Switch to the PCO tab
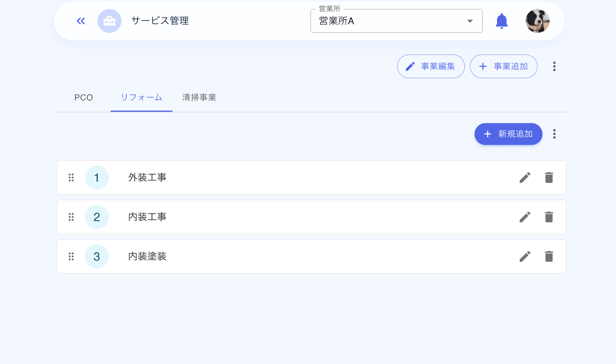Screen dimensions: 616x364 click(84, 97)
